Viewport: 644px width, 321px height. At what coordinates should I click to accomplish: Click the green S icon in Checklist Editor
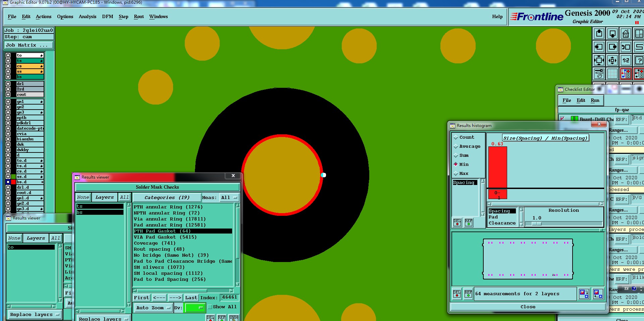coord(575,119)
